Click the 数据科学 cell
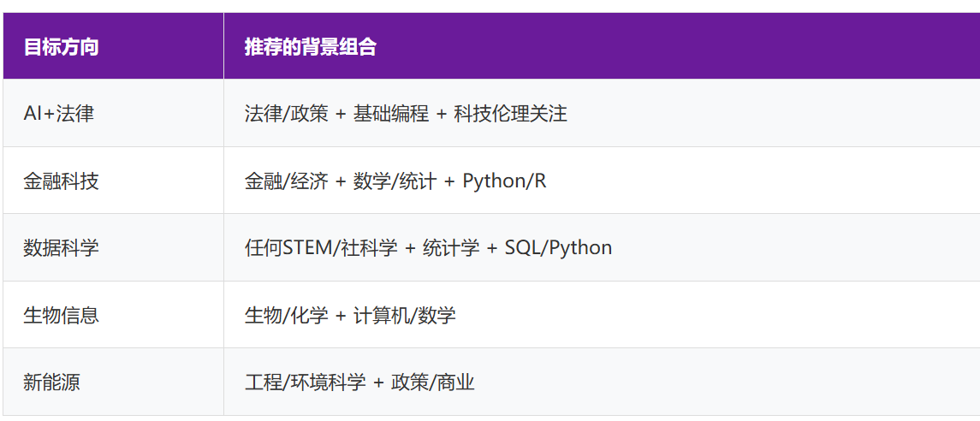The height and width of the screenshot is (421, 980). tap(61, 248)
